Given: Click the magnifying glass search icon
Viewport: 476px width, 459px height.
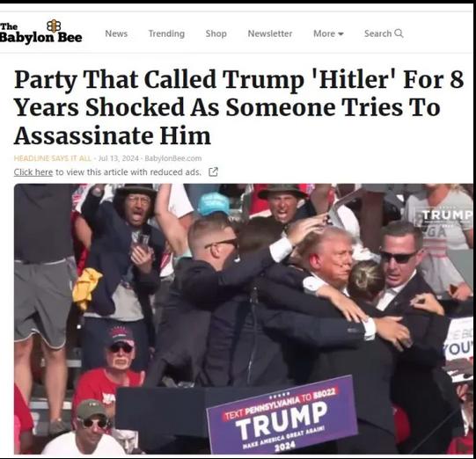Looking at the screenshot, I should coord(399,33).
